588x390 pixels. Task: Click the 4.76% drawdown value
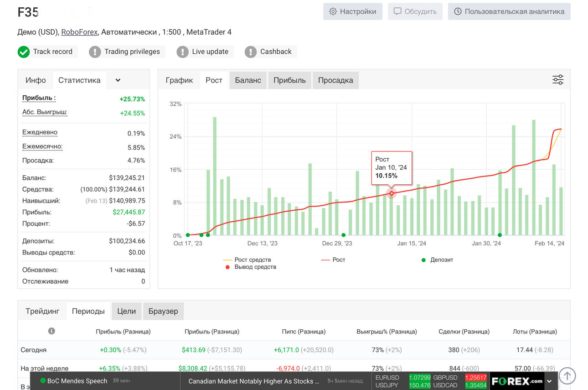136,161
